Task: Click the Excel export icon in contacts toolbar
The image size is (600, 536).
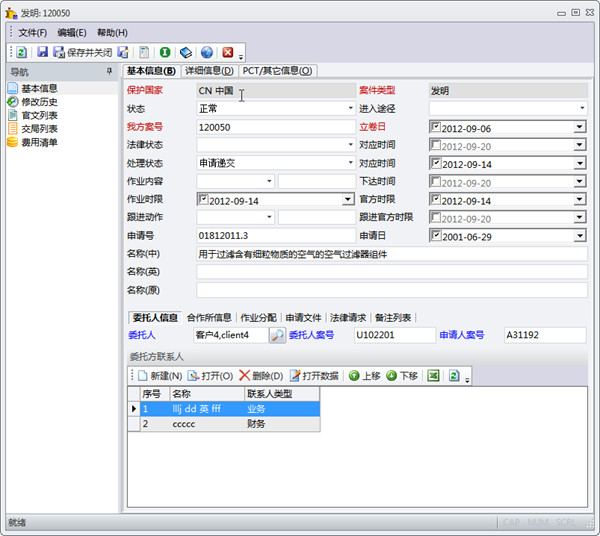Action: click(433, 376)
